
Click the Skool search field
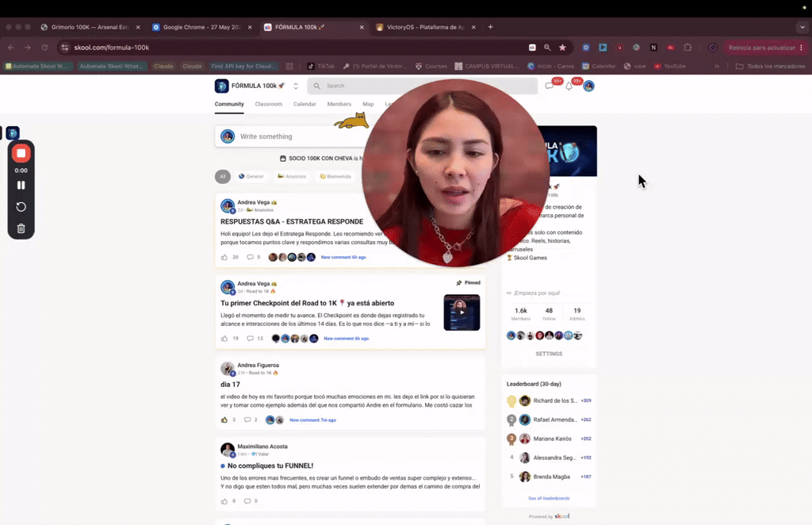pos(422,86)
